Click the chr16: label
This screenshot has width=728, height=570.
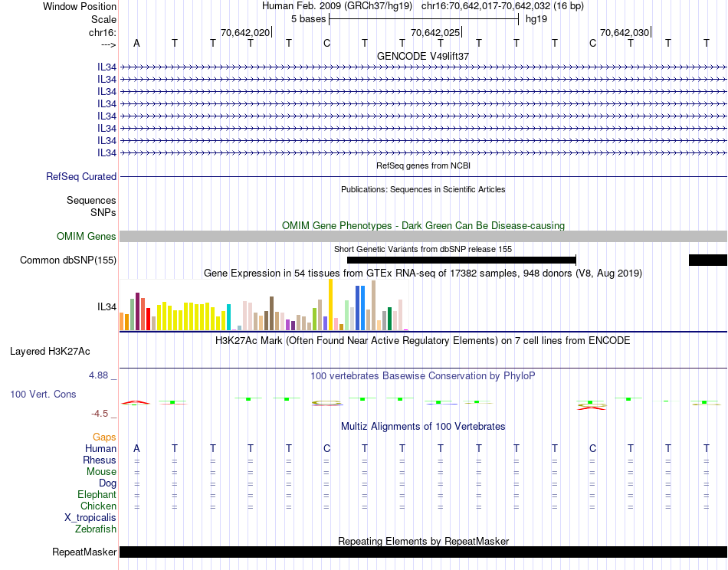point(102,32)
